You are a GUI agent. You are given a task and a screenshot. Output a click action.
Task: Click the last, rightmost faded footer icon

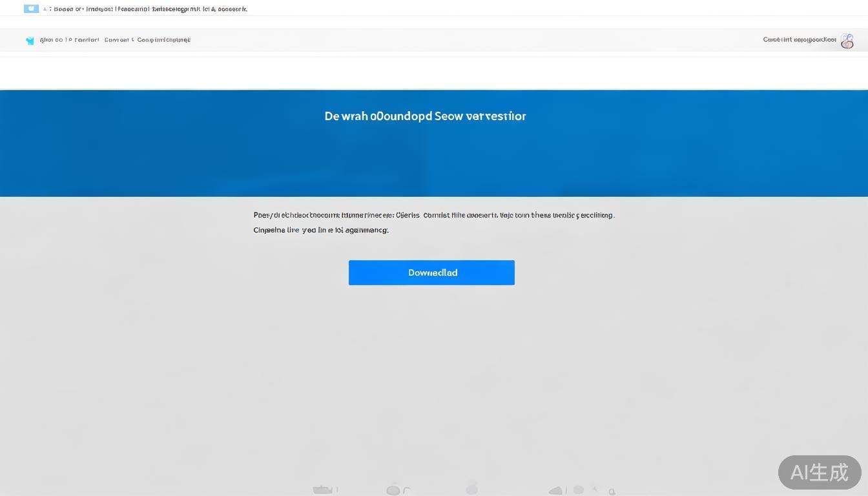[x=611, y=491]
